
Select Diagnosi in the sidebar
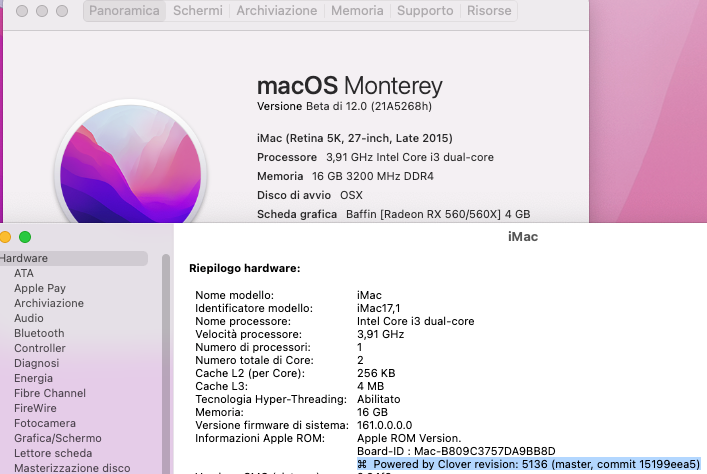tap(37, 363)
